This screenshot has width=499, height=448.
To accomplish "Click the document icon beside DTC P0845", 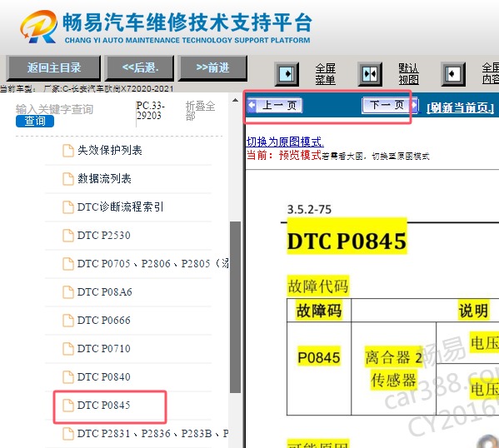I will 67,406.
